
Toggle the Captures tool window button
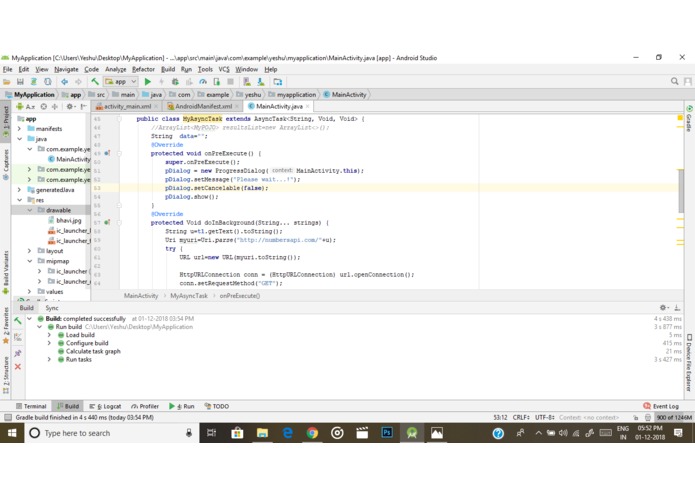click(x=6, y=165)
